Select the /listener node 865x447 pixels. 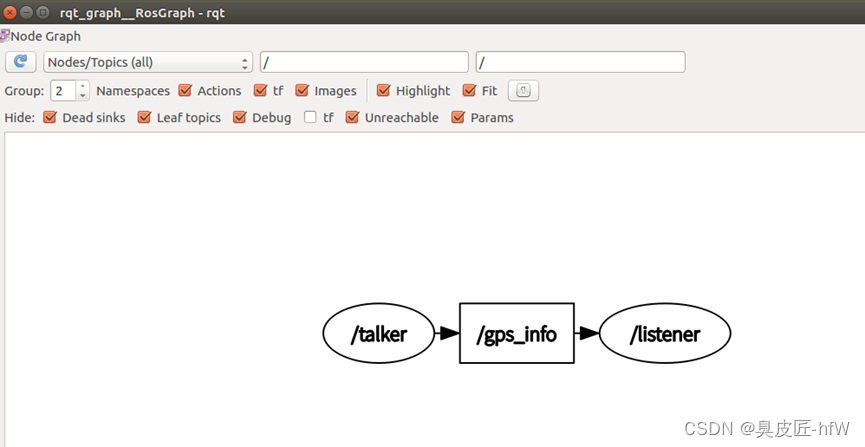pos(665,333)
